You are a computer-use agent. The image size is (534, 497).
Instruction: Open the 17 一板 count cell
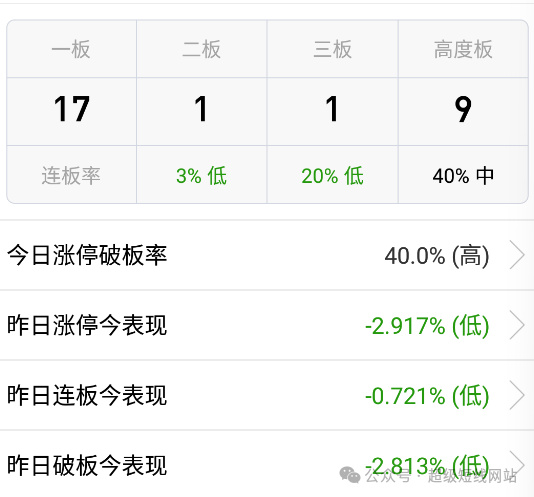(72, 109)
